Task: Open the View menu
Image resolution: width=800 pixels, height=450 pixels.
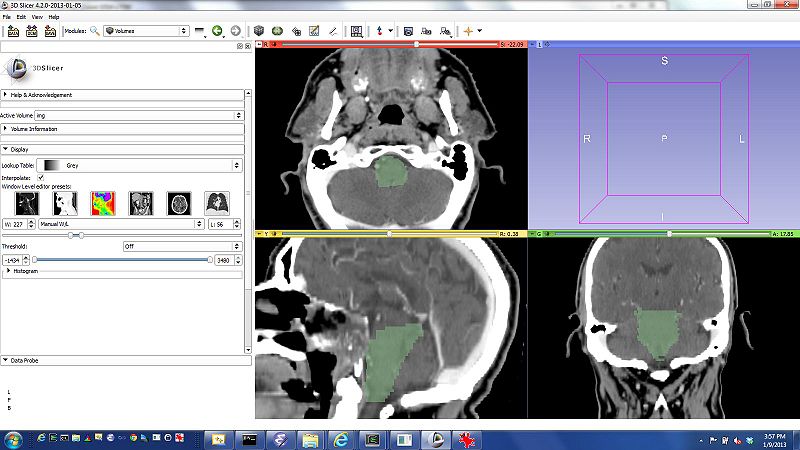Action: pyautogui.click(x=37, y=17)
